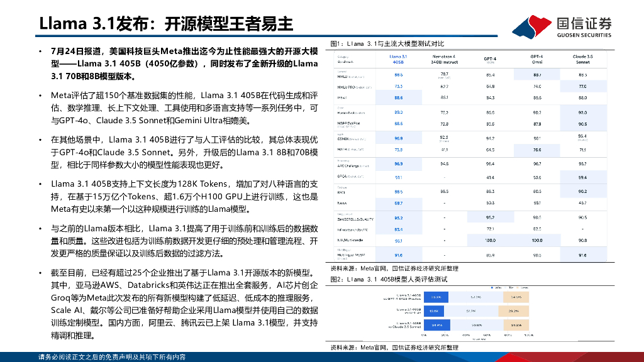
Task: Click the GUOSEN SECURITIES English text
Action: (x=584, y=36)
